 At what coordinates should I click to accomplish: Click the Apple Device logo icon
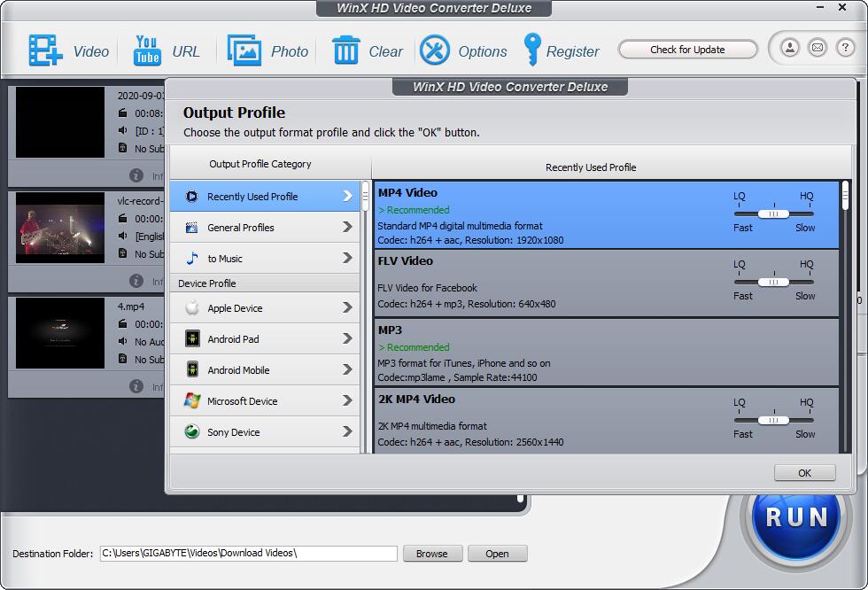192,307
